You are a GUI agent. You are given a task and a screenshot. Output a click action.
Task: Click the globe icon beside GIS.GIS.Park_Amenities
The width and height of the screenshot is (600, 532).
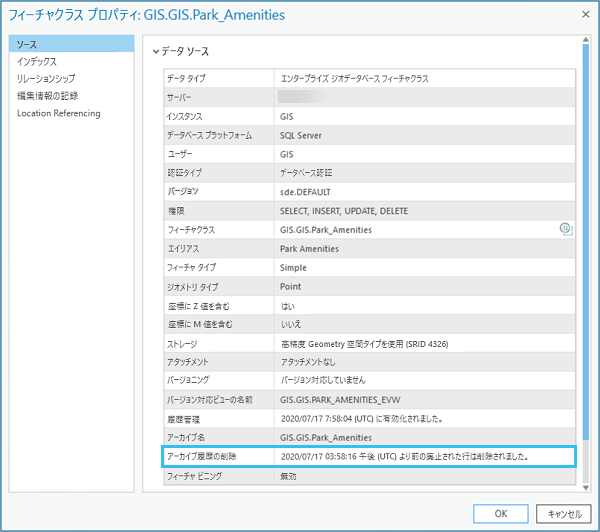point(565,229)
